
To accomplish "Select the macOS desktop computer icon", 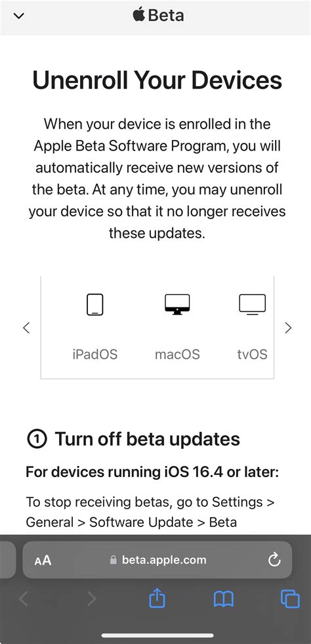I will click(x=177, y=305).
